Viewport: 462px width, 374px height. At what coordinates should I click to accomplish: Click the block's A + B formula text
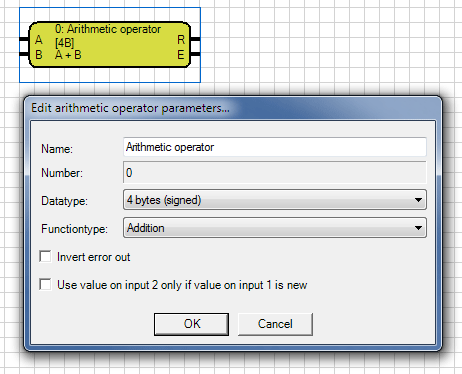(x=68, y=55)
